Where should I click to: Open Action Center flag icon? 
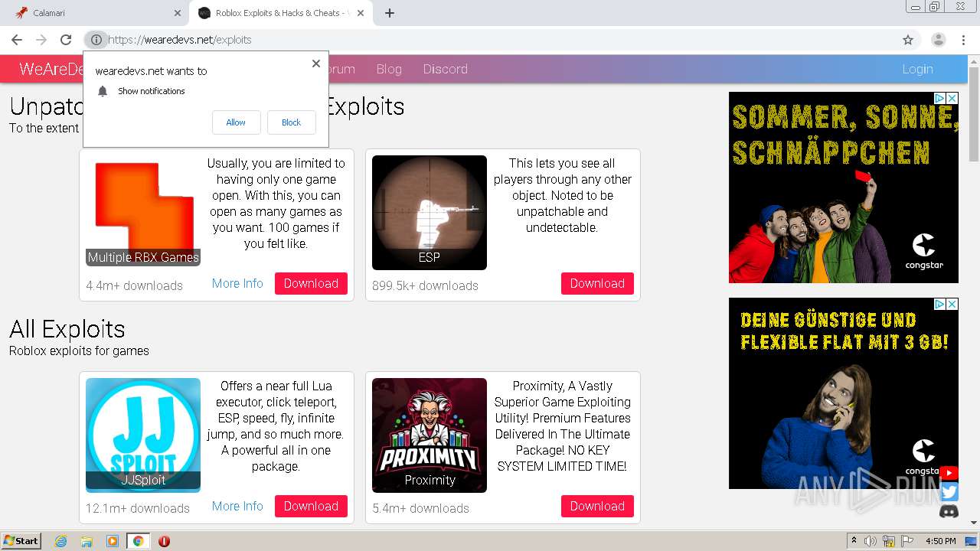907,541
